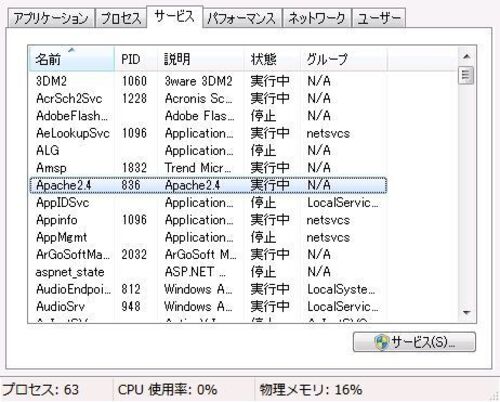
Task: Click the 物理メモリ: 16% status entry
Action: click(311, 389)
